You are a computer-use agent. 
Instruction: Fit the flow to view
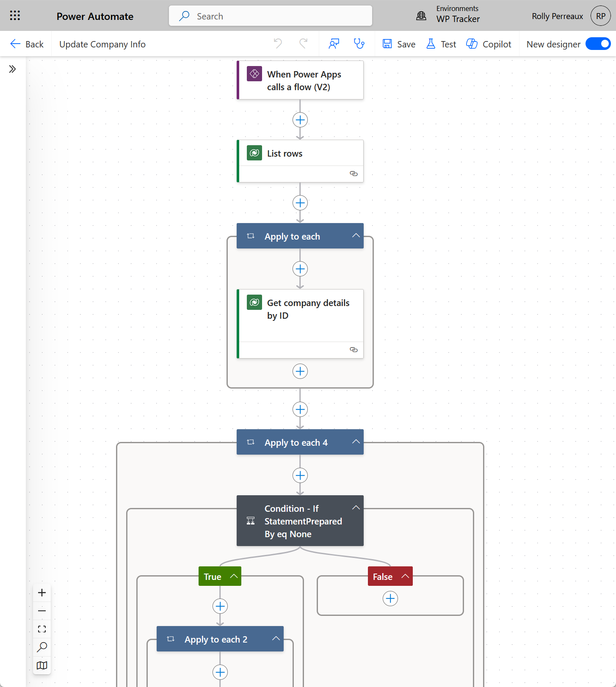pyautogui.click(x=42, y=629)
